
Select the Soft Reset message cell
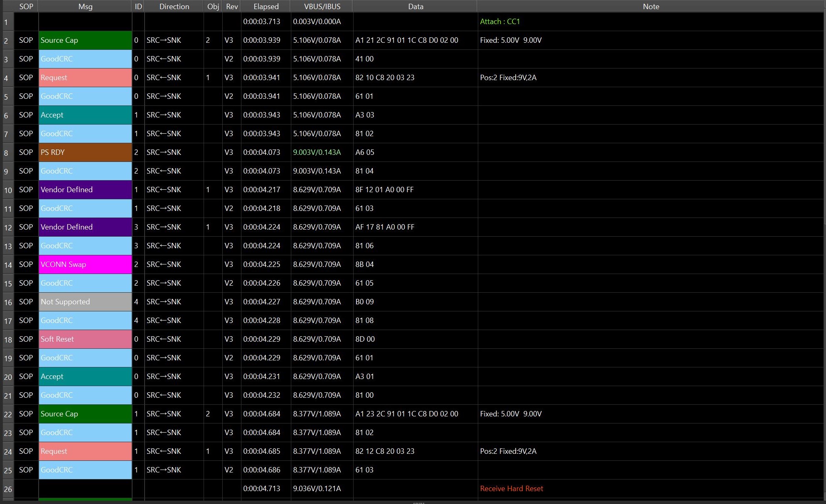click(x=85, y=339)
